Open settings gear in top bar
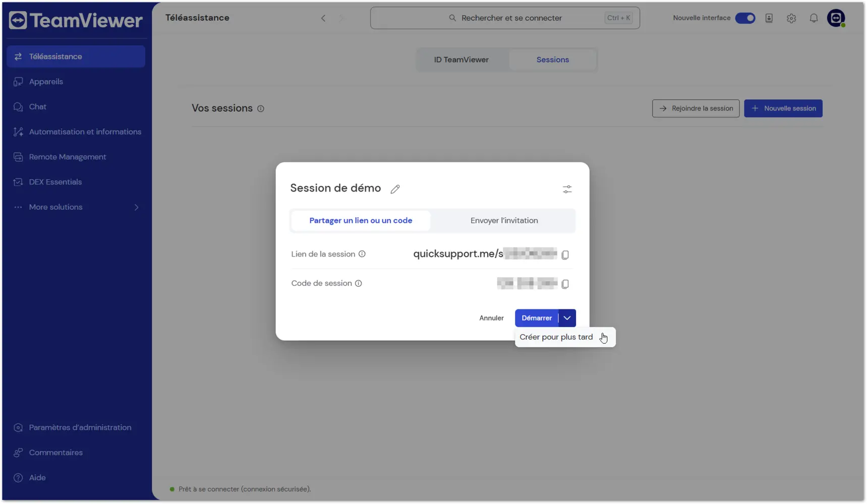 (791, 18)
